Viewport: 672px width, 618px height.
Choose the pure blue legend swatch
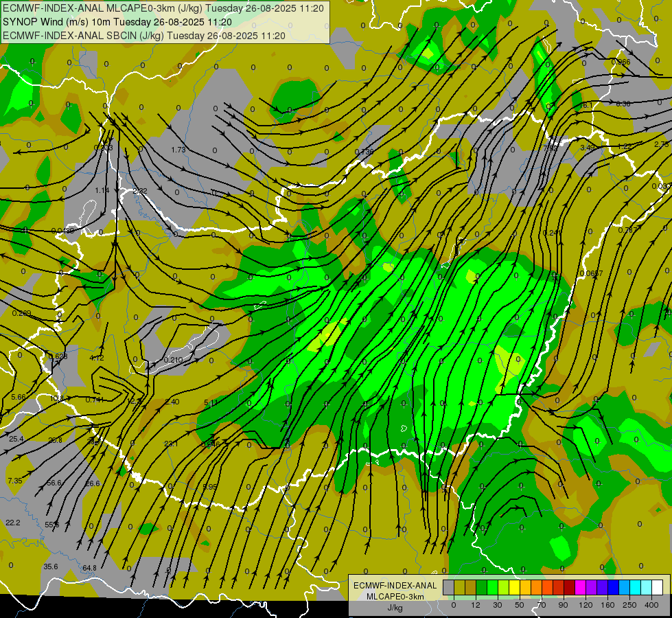(614, 587)
